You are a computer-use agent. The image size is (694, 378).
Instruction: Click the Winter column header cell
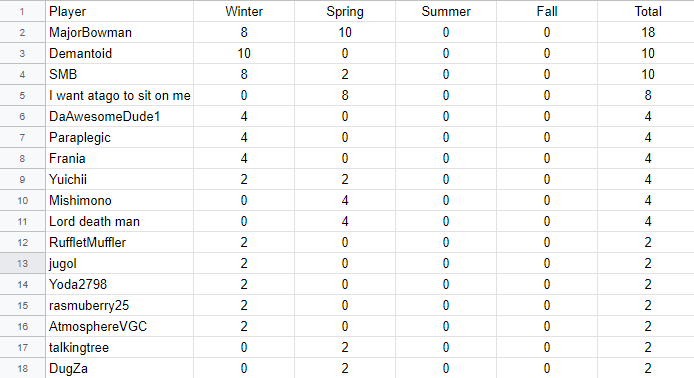244,12
